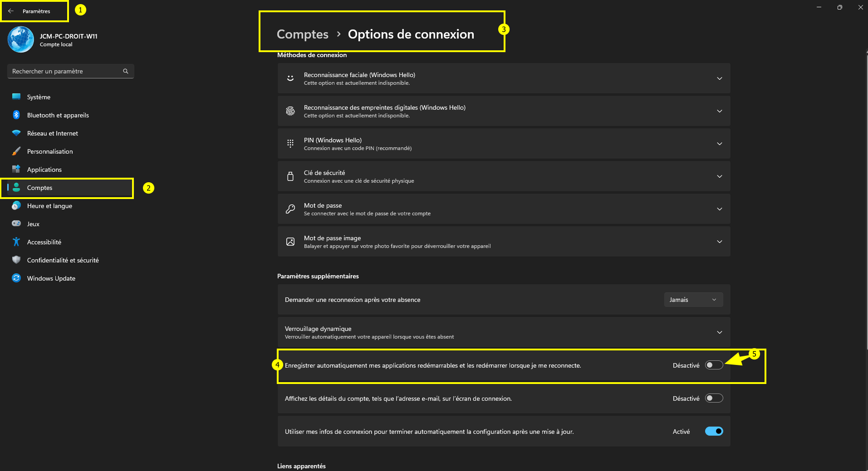Viewport: 868px width, 471px height.
Task: Click the Confidentialité et sécurité shield icon
Action: pyautogui.click(x=16, y=260)
